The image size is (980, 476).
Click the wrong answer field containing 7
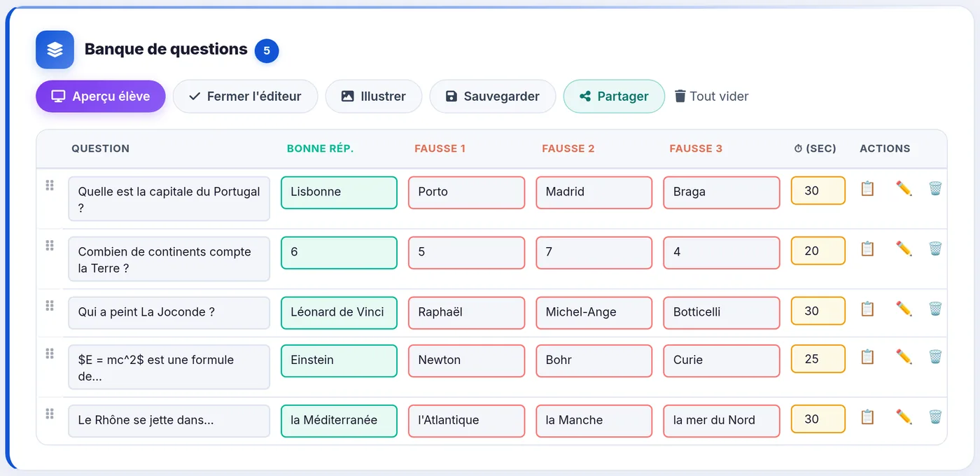point(594,253)
